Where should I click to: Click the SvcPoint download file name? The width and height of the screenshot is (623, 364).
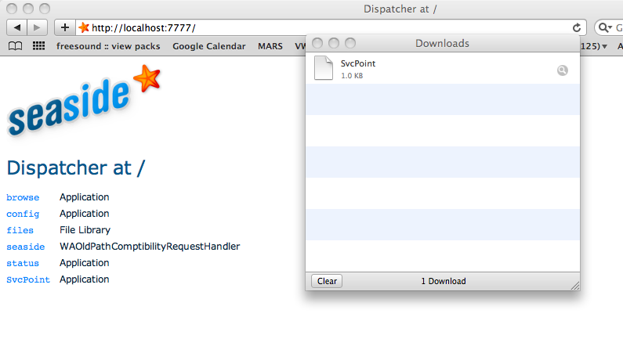358,63
